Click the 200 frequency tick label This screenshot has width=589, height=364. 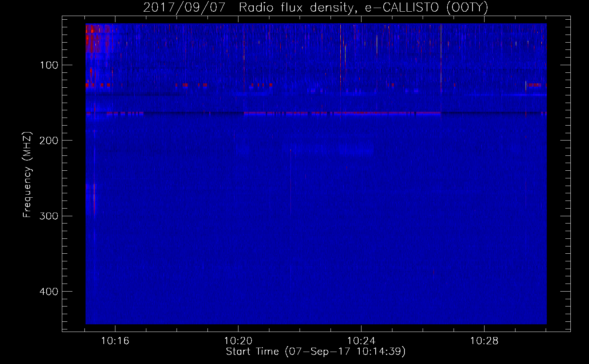click(x=48, y=141)
